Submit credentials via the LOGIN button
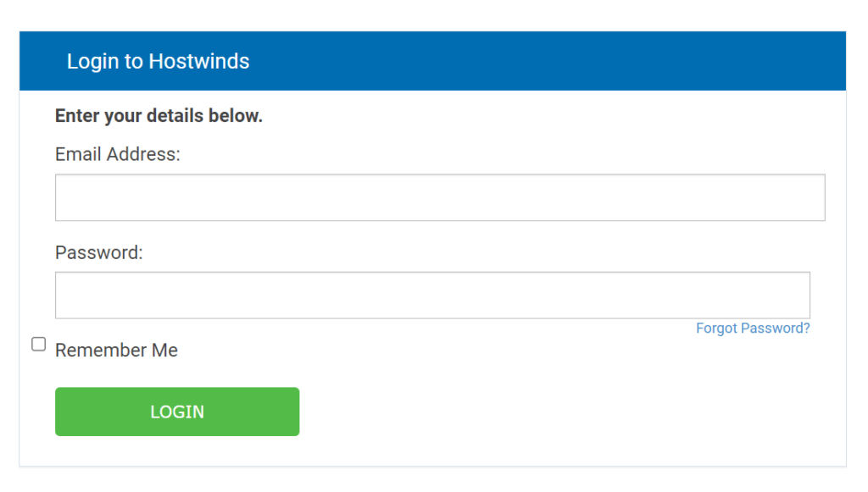 pyautogui.click(x=176, y=412)
